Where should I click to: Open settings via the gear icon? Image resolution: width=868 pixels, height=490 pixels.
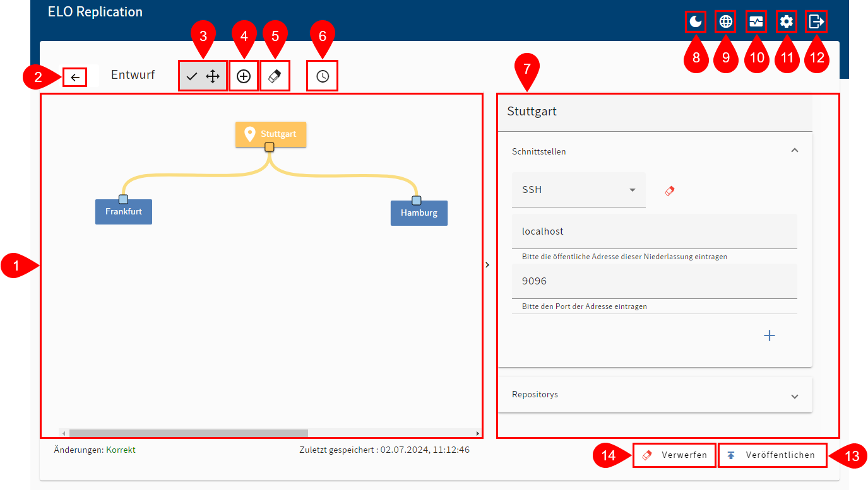point(786,22)
